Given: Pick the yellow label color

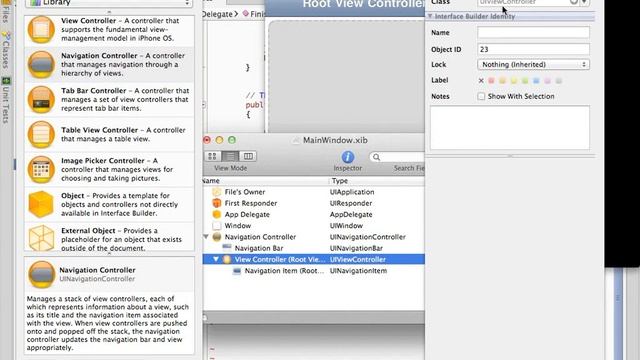Looking at the screenshot, I should tap(514, 81).
